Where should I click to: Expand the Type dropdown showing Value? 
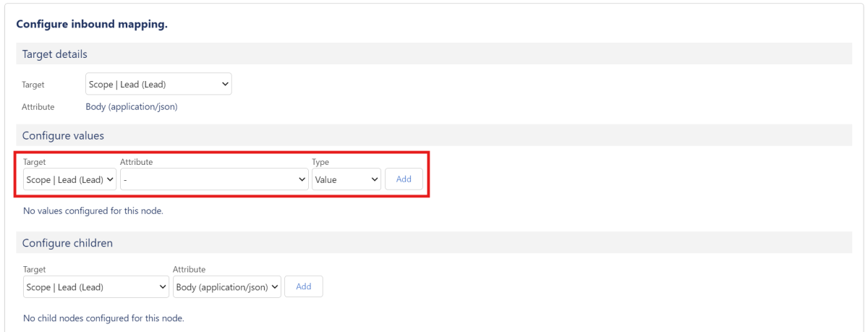pyautogui.click(x=346, y=179)
